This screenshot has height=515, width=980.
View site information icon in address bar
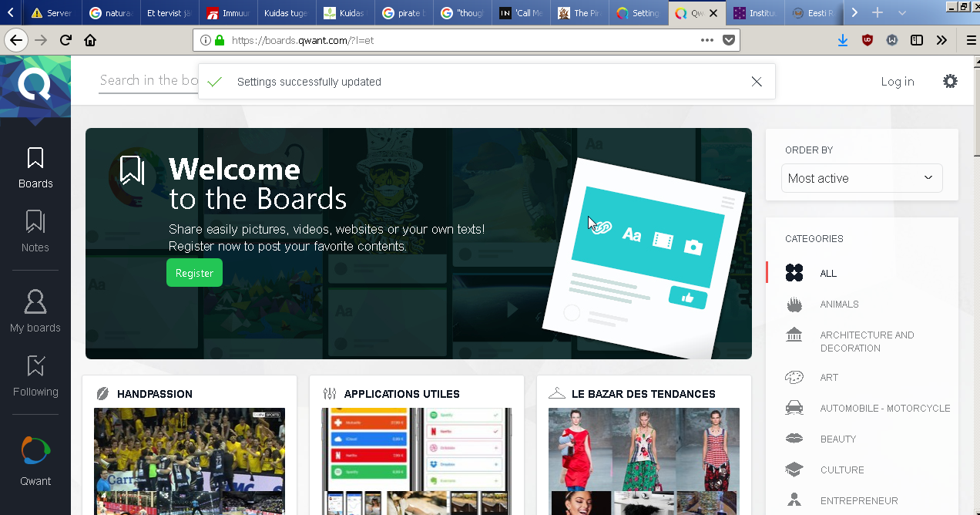coord(206,40)
